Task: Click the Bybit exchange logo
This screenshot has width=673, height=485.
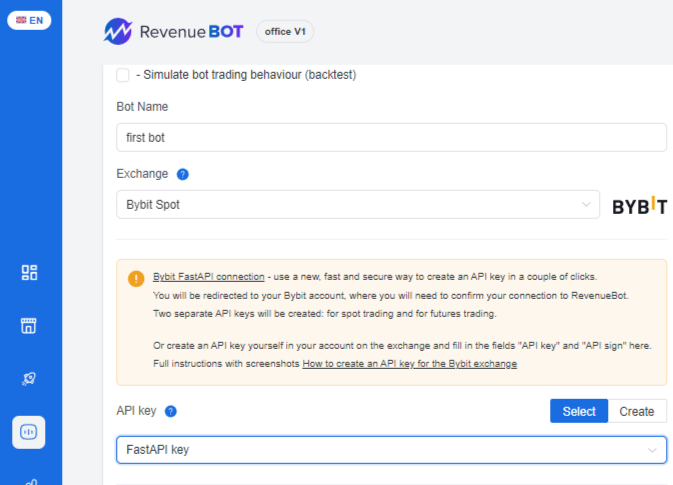Action: (x=639, y=206)
